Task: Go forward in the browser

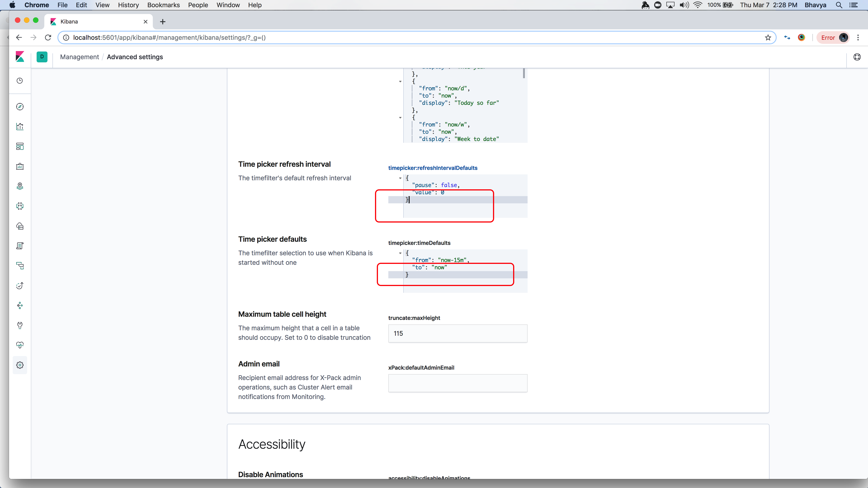Action: [x=33, y=37]
